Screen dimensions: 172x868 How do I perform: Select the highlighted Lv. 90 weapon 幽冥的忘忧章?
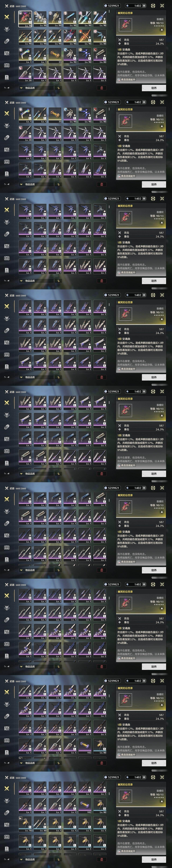coord(25,19)
